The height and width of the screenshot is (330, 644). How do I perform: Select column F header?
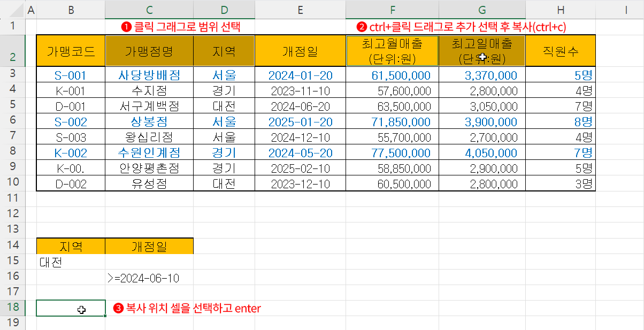[x=393, y=9]
